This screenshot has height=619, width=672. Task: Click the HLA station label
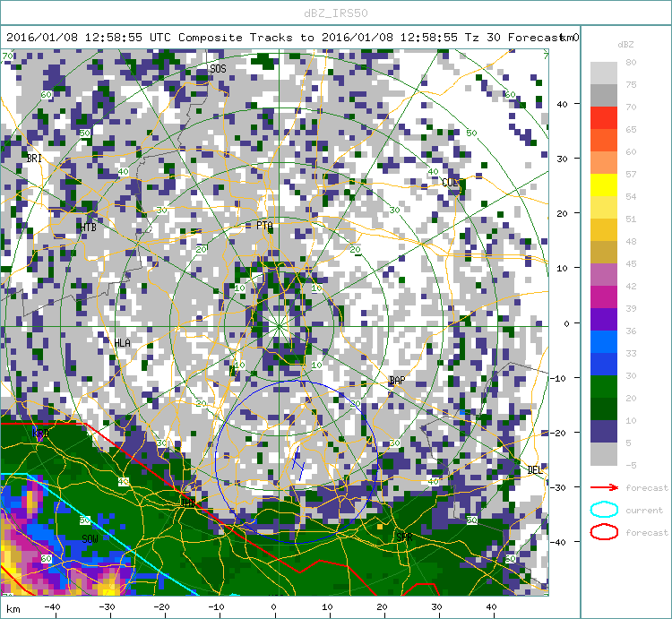pos(122,343)
